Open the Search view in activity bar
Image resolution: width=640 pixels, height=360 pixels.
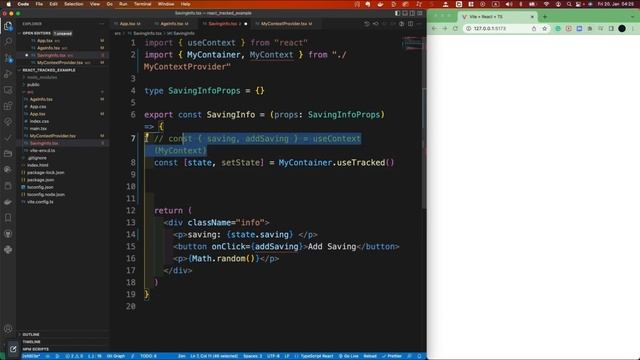tap(8, 41)
